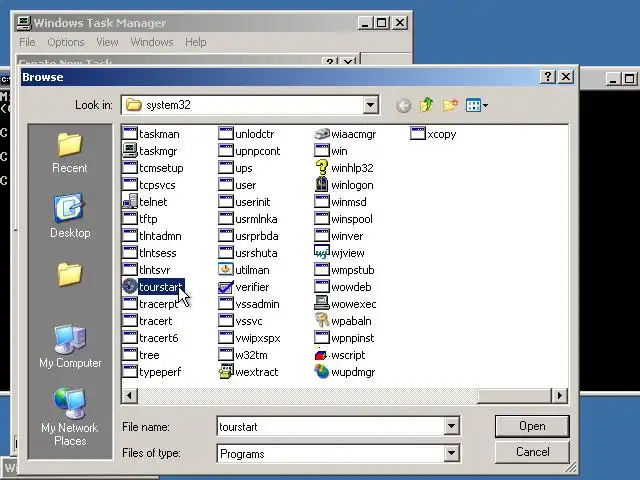
Task: Go up one folder level
Action: coord(427,105)
